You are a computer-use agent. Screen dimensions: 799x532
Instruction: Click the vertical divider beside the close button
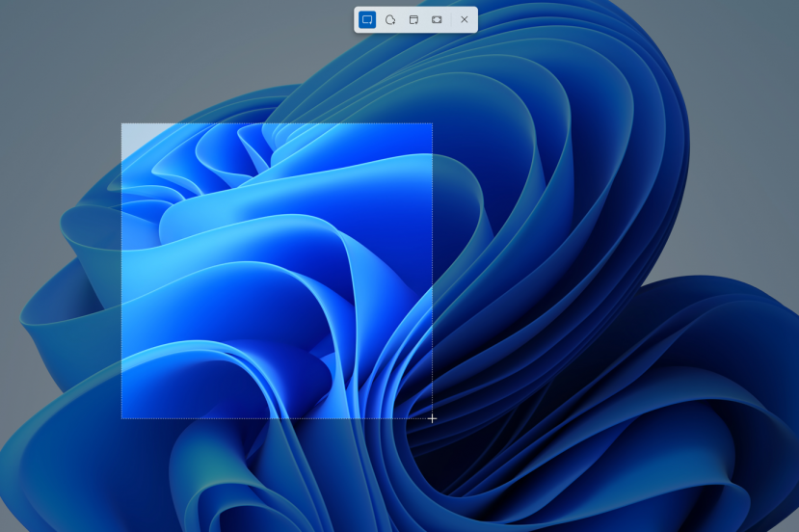coord(451,19)
